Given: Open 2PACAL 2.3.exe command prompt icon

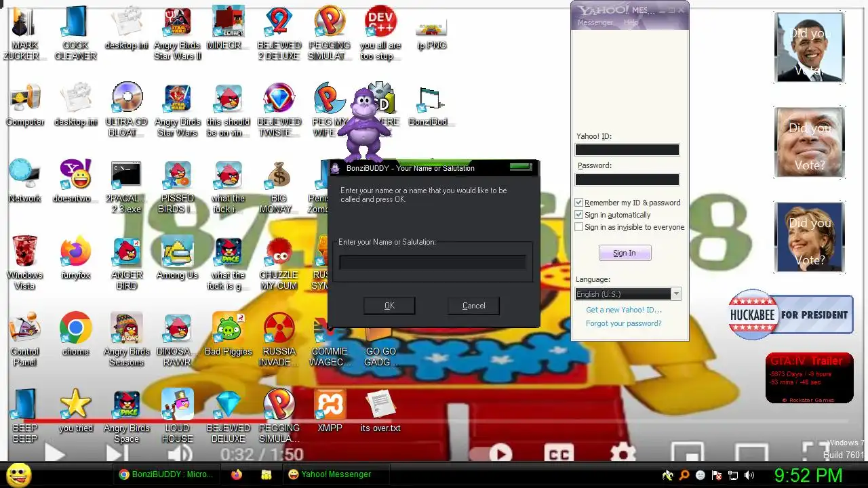Looking at the screenshot, I should point(127,185).
